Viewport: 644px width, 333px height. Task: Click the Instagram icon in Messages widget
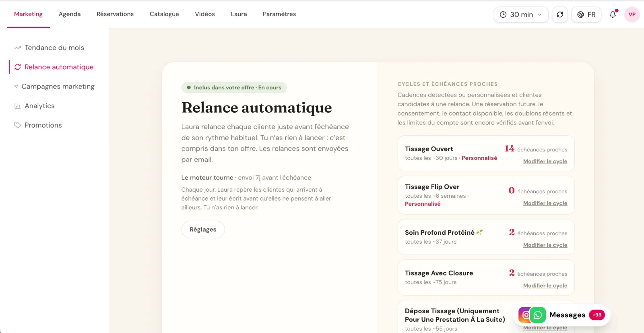coord(524,315)
